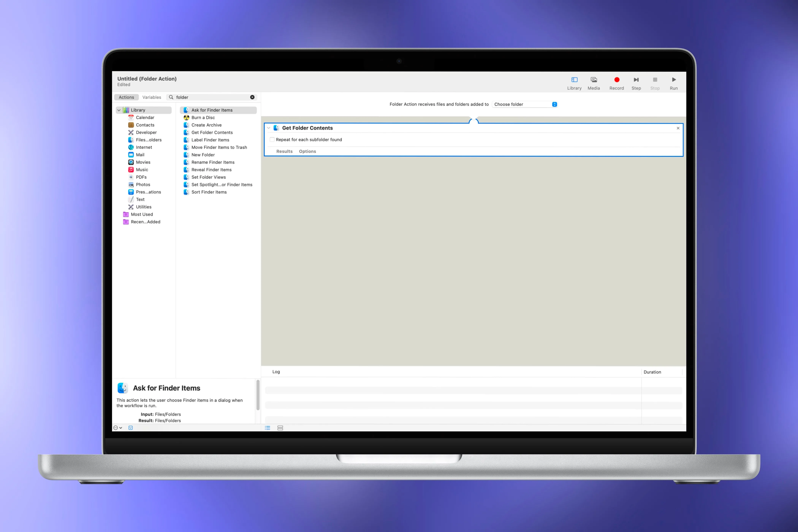Collapse the Library tree in sidebar

[119, 110]
